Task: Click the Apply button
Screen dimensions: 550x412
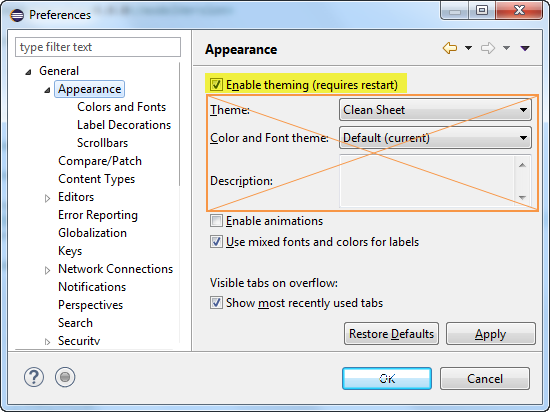Action: (491, 334)
